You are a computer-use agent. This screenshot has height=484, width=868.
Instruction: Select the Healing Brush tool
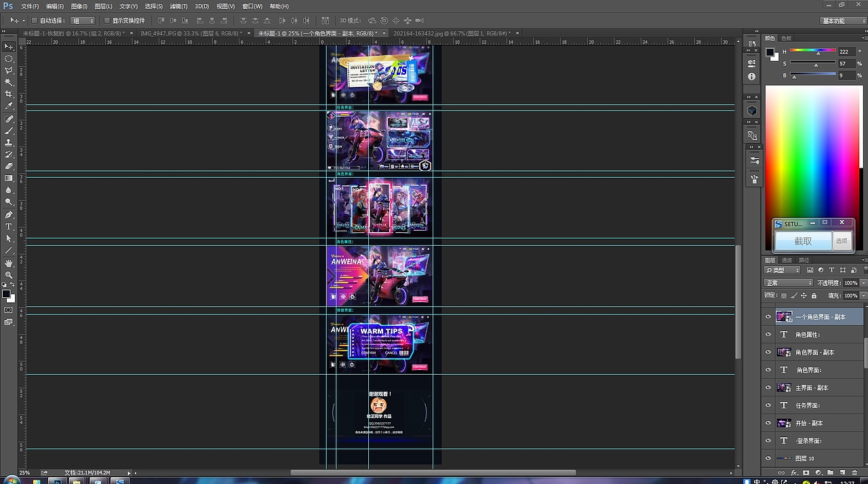pyautogui.click(x=9, y=119)
